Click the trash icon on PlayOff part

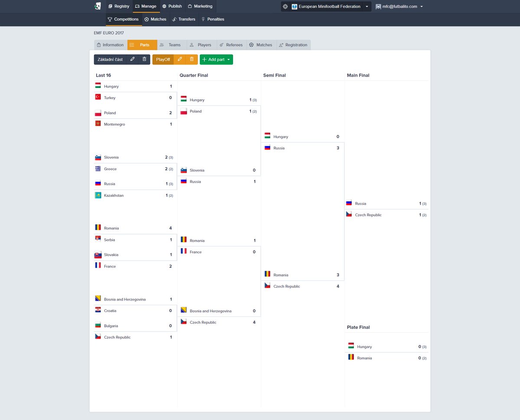(192, 59)
